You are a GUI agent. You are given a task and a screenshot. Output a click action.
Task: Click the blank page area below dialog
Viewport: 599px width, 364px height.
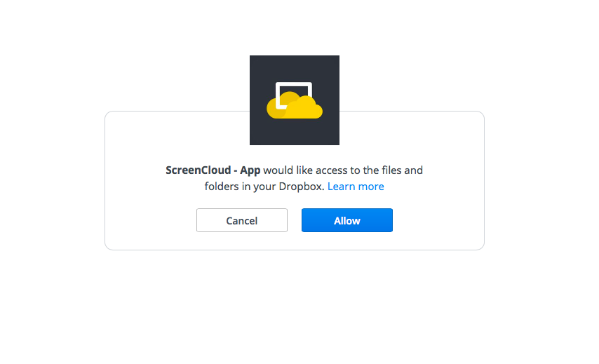pos(294,306)
